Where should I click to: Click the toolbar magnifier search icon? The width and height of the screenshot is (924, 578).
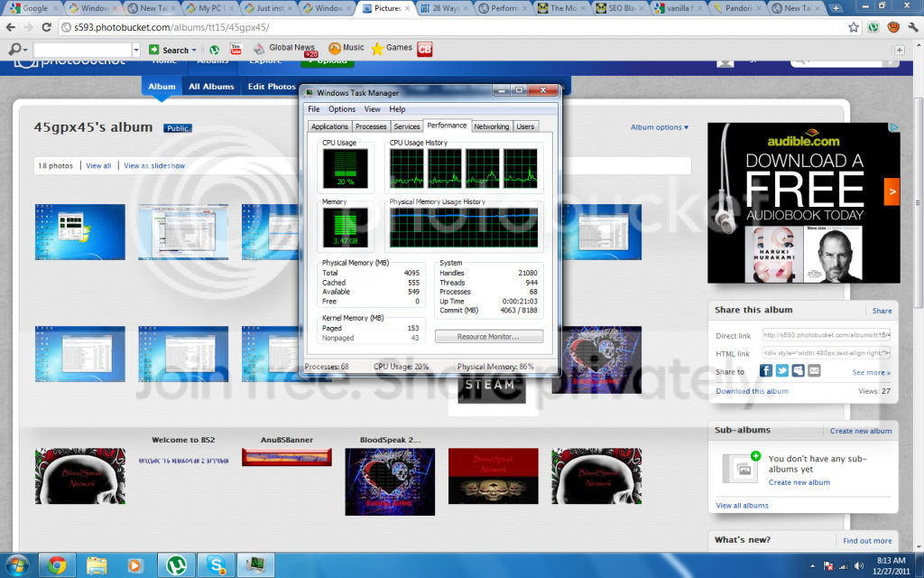point(14,50)
